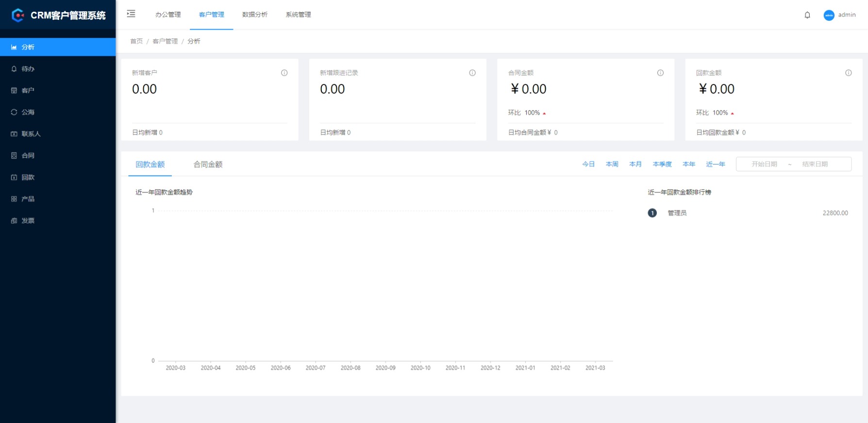
Task: Show info tooltip for 新增跟进记录 card
Action: coord(472,73)
